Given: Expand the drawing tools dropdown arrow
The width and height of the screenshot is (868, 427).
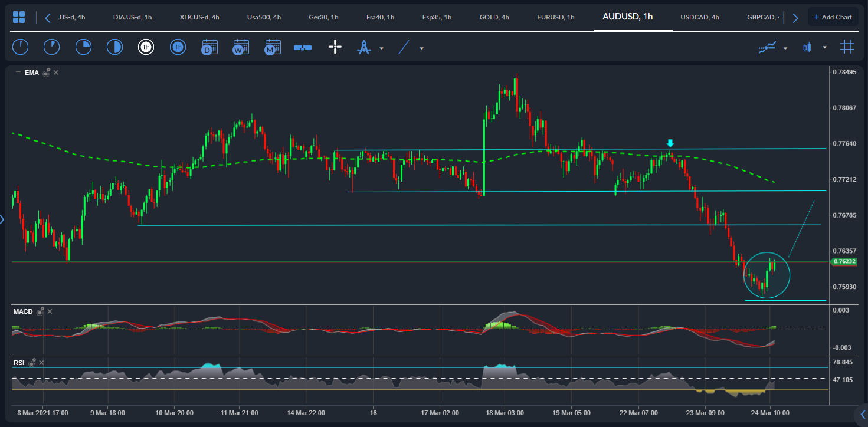Looking at the screenshot, I should pyautogui.click(x=381, y=48).
